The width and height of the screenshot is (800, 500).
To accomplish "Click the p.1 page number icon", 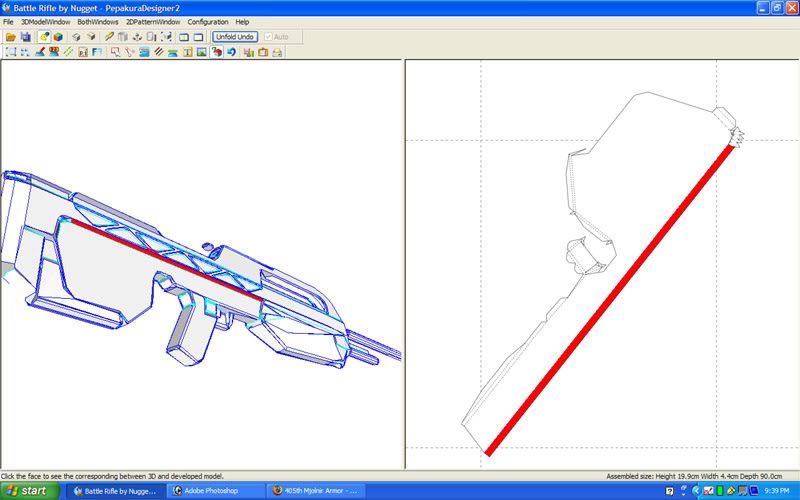I will [x=83, y=52].
